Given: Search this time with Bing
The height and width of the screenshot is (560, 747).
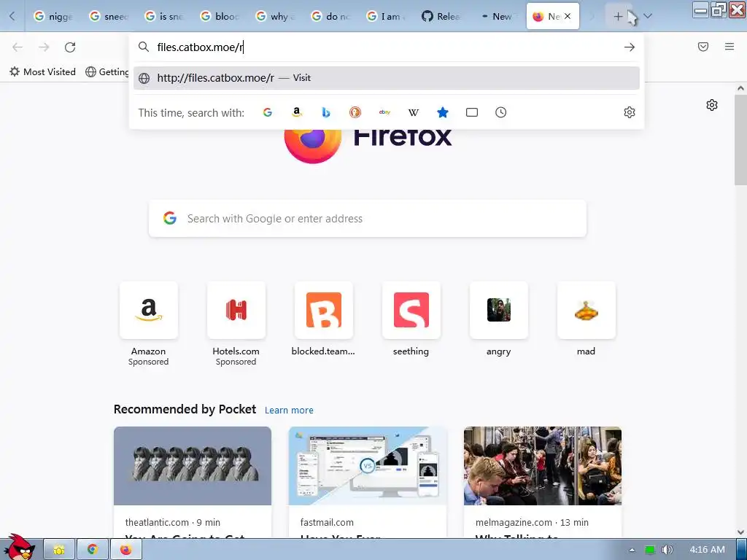Looking at the screenshot, I should (326, 112).
